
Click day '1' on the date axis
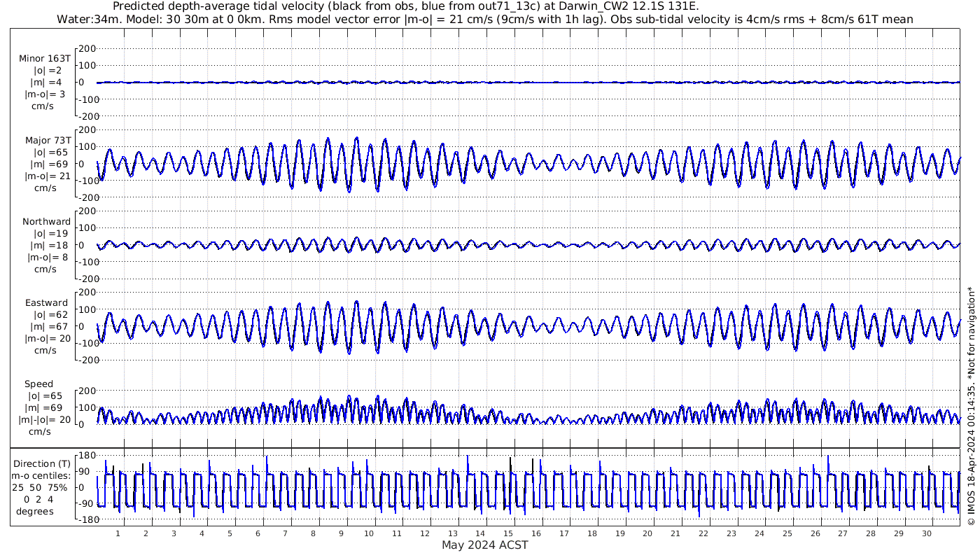[118, 533]
